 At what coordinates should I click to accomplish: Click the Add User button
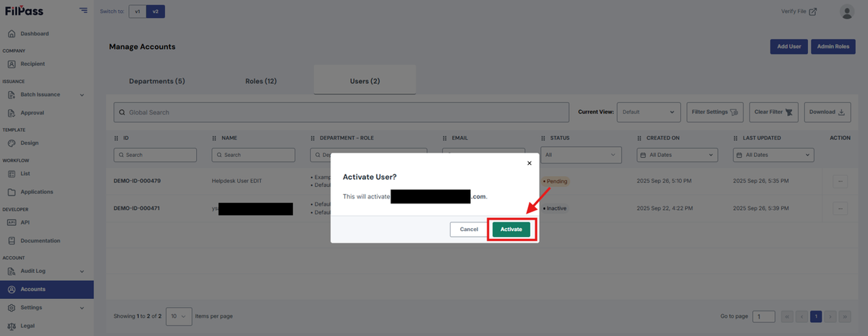click(x=789, y=46)
